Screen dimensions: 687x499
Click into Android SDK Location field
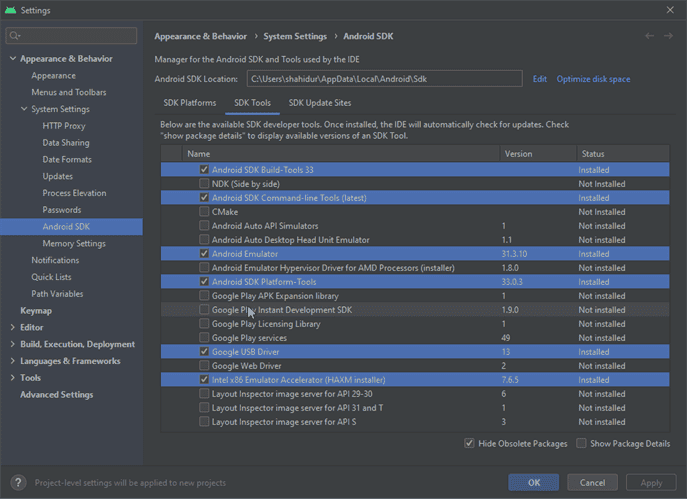click(x=384, y=79)
